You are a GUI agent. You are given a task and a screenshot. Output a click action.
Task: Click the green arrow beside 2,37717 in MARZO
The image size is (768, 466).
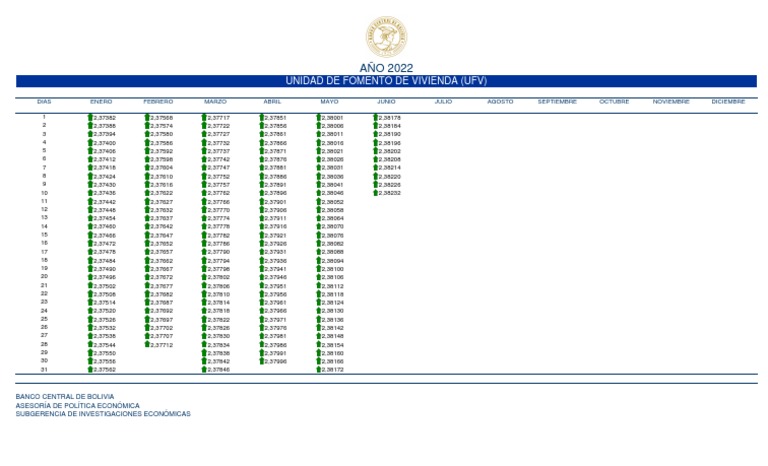coord(205,117)
